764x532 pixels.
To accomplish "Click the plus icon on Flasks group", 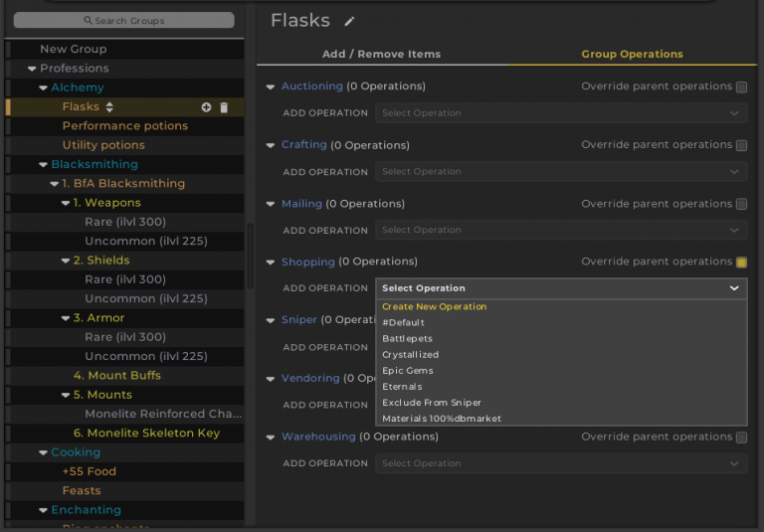I will click(206, 107).
